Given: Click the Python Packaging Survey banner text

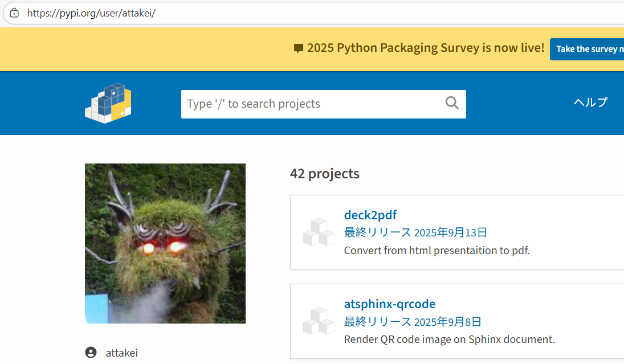Looking at the screenshot, I should click(x=425, y=48).
